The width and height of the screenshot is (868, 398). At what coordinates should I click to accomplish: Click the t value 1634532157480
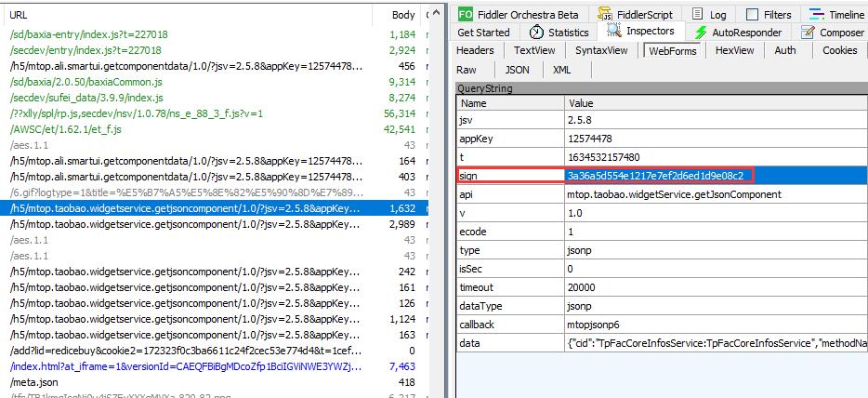(717, 157)
